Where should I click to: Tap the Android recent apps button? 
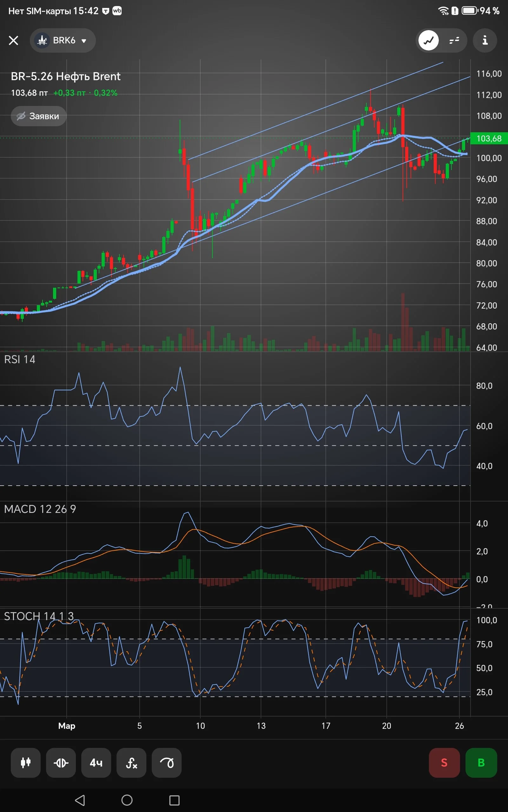tap(174, 800)
